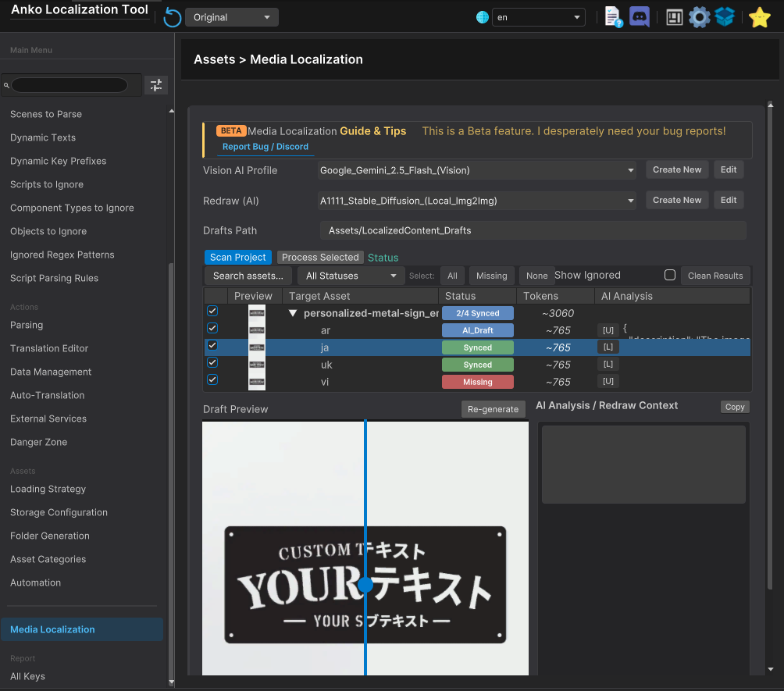Viewport: 784px width, 691px height.
Task: Click the [L] tag in ja row
Action: pos(608,347)
